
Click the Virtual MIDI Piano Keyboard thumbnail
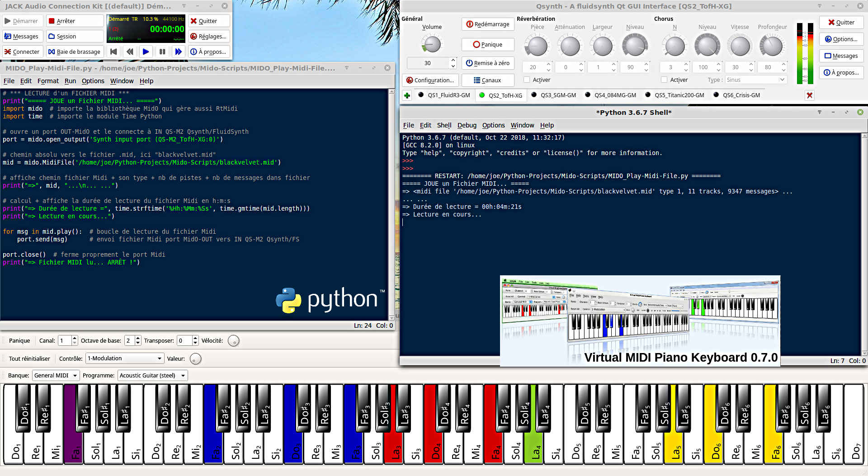coord(640,320)
